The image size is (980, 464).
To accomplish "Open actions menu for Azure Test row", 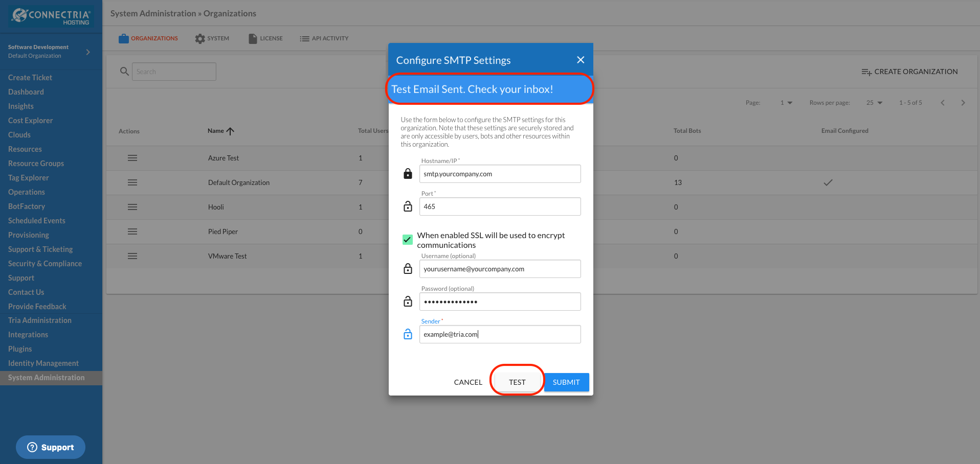I will click(132, 158).
